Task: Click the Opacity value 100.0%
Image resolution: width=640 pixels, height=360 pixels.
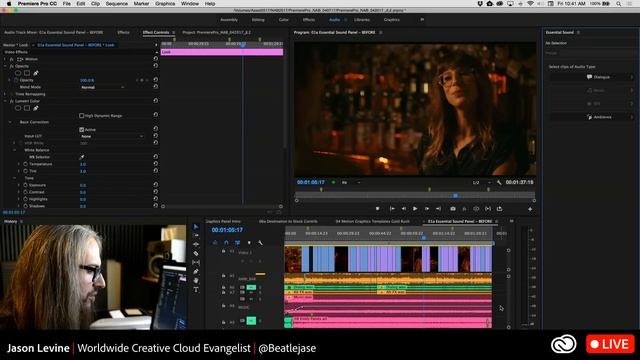Action: [87, 80]
